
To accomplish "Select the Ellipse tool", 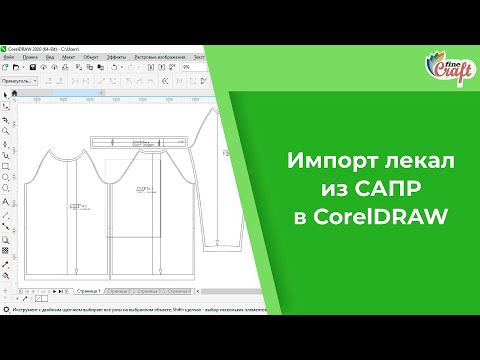I will [6, 177].
